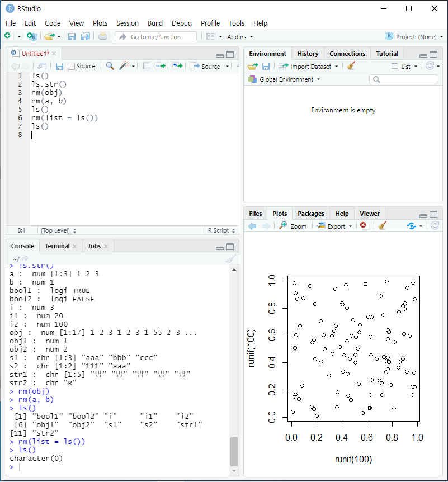Switch to the Files tab
The height and width of the screenshot is (482, 448).
[255, 214]
